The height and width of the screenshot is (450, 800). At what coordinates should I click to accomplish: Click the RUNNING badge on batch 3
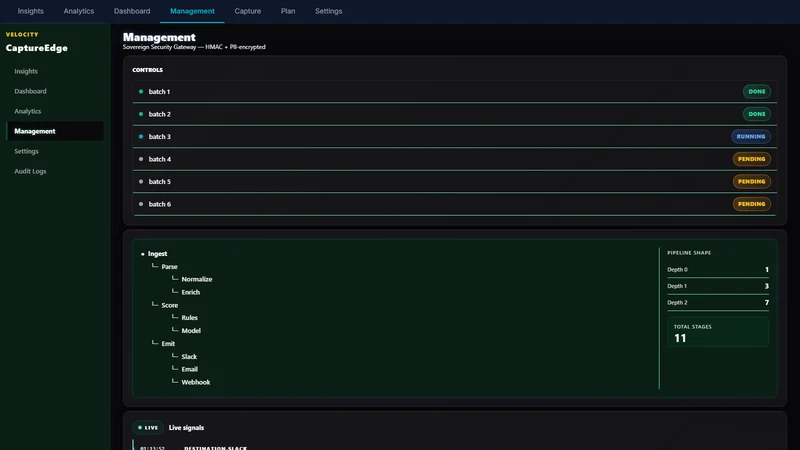751,137
